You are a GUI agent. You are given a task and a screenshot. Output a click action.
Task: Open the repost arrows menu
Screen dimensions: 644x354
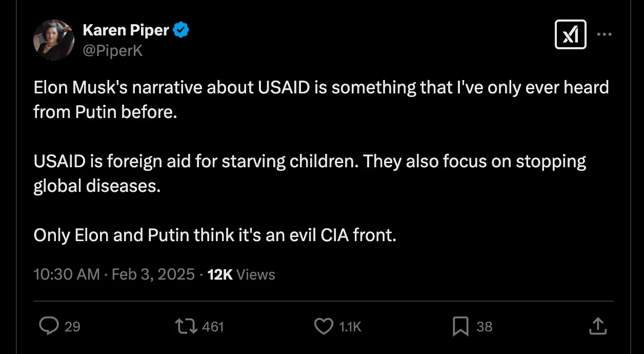(186, 326)
